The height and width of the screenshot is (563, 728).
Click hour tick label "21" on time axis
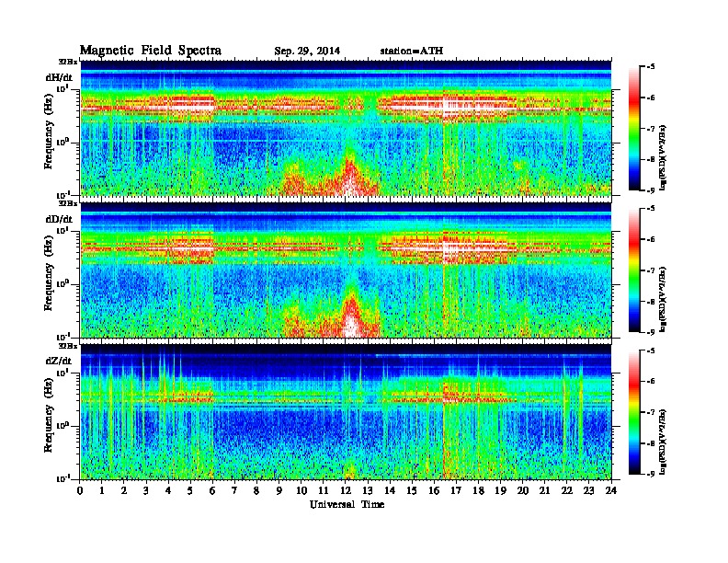tap(544, 490)
